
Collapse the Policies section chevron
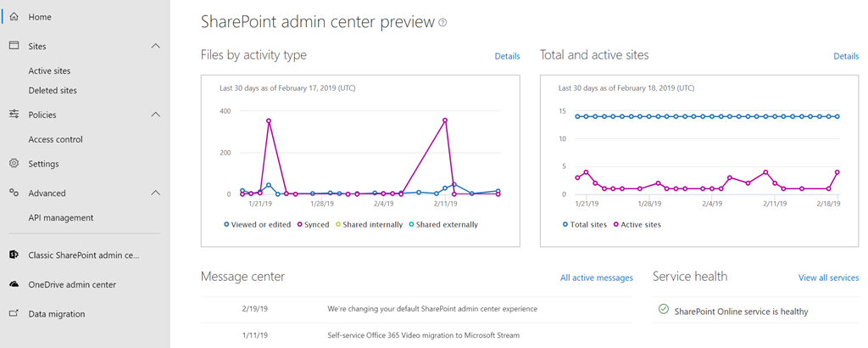155,115
